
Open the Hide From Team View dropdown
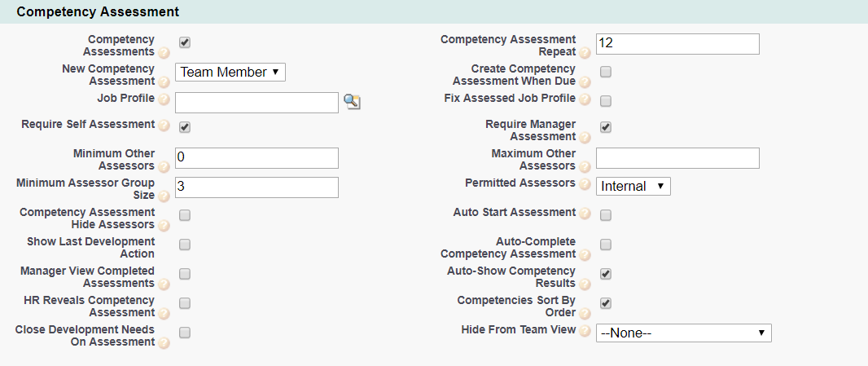pyautogui.click(x=683, y=333)
